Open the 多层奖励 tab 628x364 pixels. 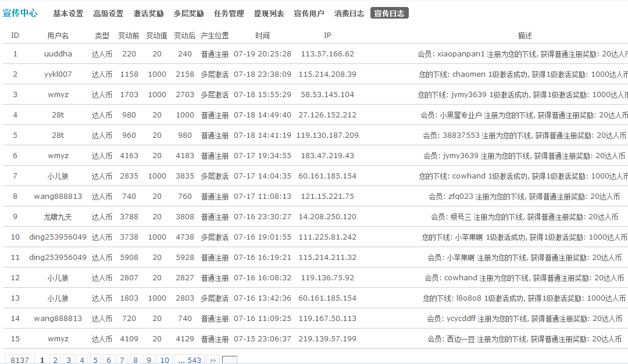pos(187,13)
